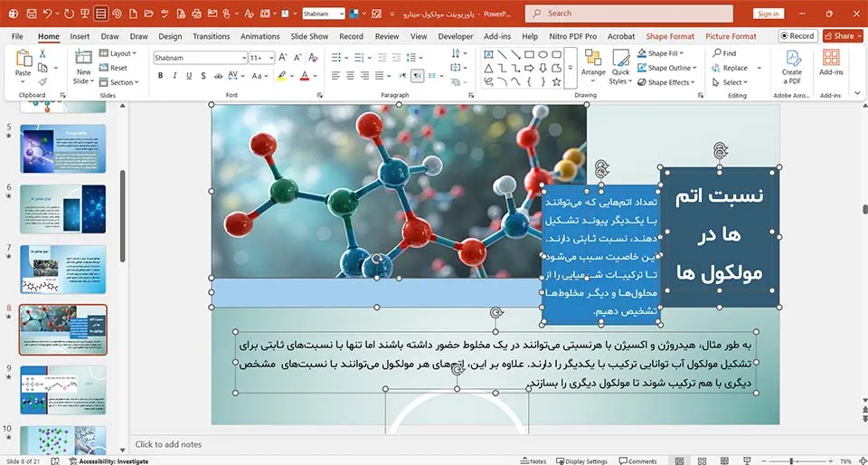Toggle Normal view button in status bar
Image resolution: width=868 pixels, height=465 pixels.
pyautogui.click(x=679, y=460)
